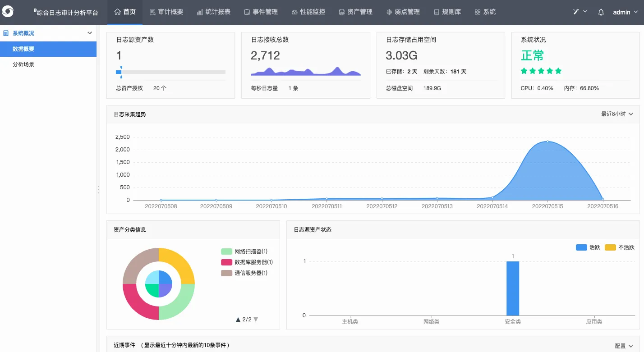The image size is (644, 352).
Task: Click the 系统概况 sidebar list icon
Action: coord(6,33)
